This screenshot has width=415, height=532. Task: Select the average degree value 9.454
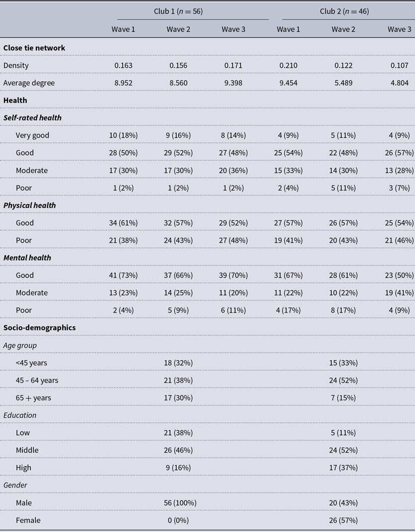tap(288, 83)
